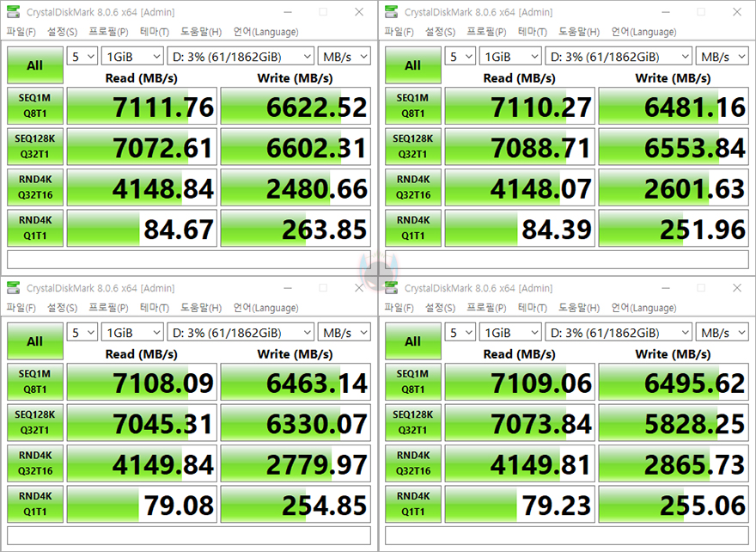Start RND4K Q1T1 test beside 79.08
This screenshot has width=756, height=552.
[x=35, y=504]
